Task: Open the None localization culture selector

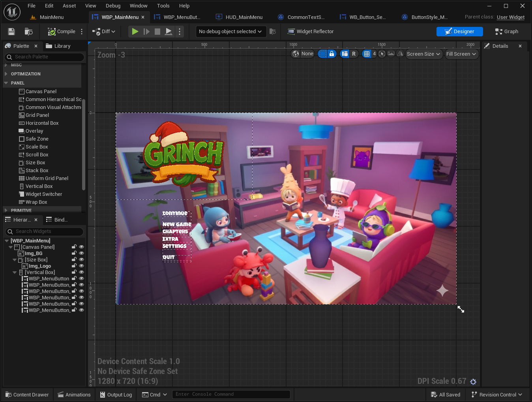Action: coord(307,54)
